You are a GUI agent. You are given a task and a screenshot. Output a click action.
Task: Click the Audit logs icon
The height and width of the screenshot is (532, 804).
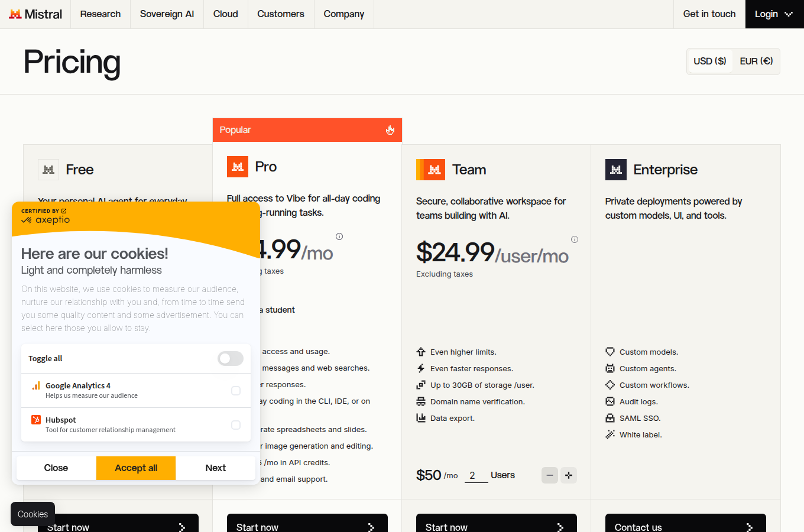610,401
